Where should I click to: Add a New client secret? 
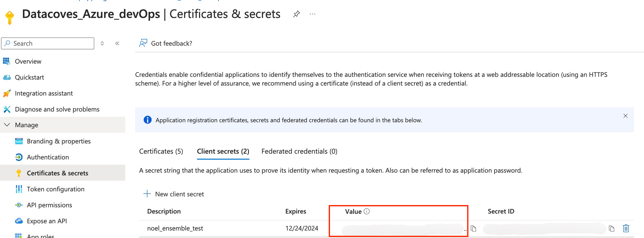click(x=174, y=194)
